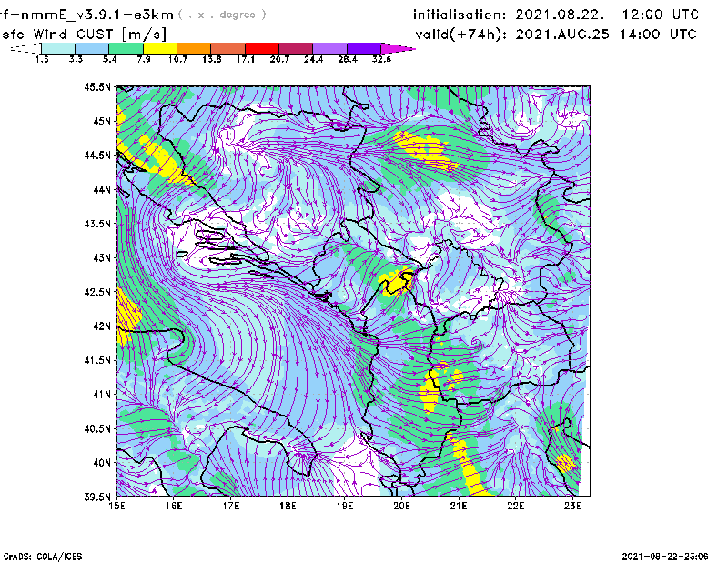Click the '18E' longitude label
Viewport: 728px width, 562px height.
[x=288, y=506]
